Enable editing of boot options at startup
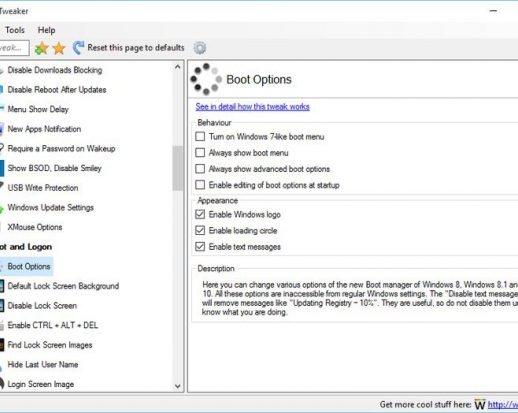518x413 pixels. [200, 184]
